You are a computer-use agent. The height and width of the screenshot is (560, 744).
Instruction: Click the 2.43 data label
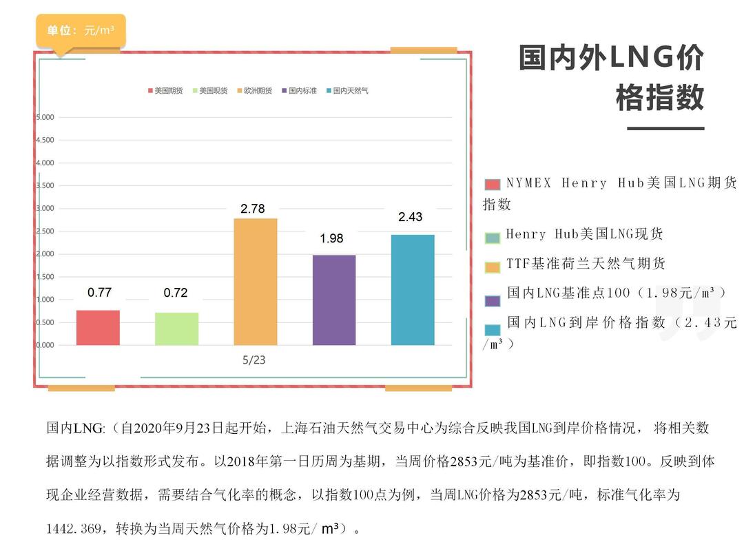coord(411,217)
